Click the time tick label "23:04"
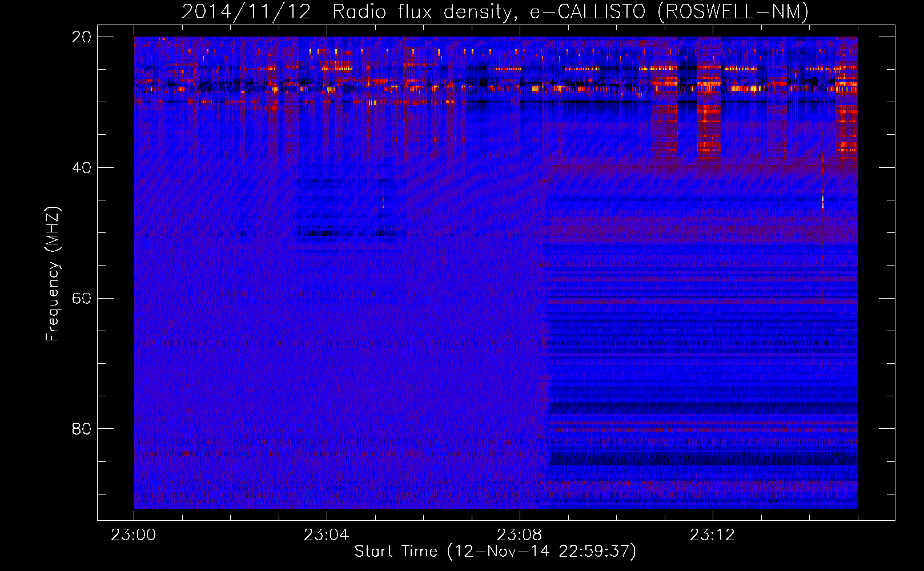 coord(327,535)
